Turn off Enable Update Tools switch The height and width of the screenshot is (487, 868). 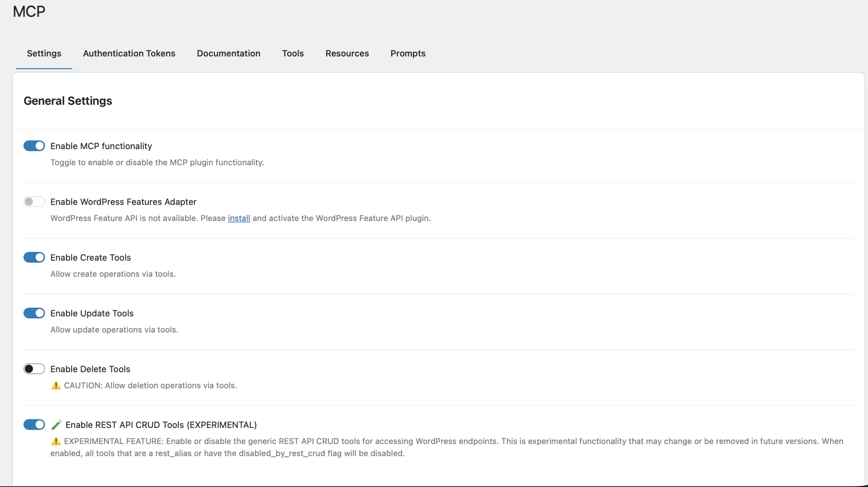coord(34,313)
